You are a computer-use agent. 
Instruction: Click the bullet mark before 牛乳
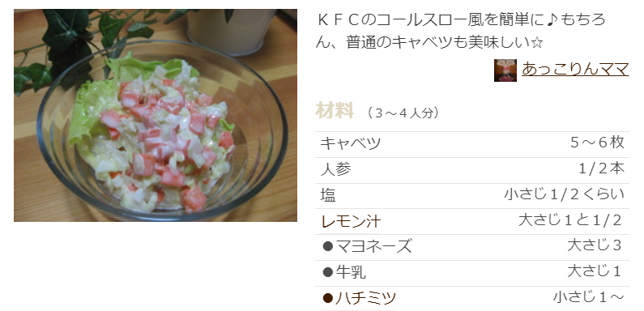point(327,272)
